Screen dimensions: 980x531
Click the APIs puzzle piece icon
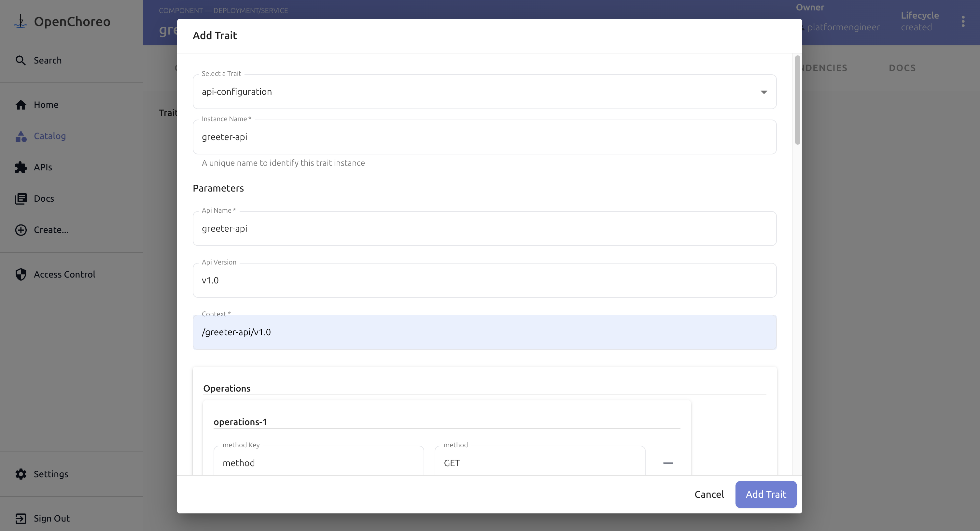tap(21, 167)
